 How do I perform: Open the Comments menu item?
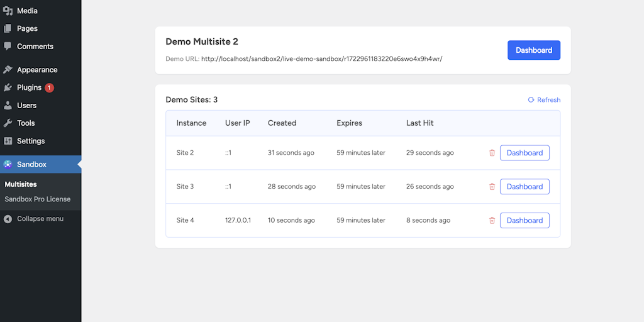(x=35, y=47)
